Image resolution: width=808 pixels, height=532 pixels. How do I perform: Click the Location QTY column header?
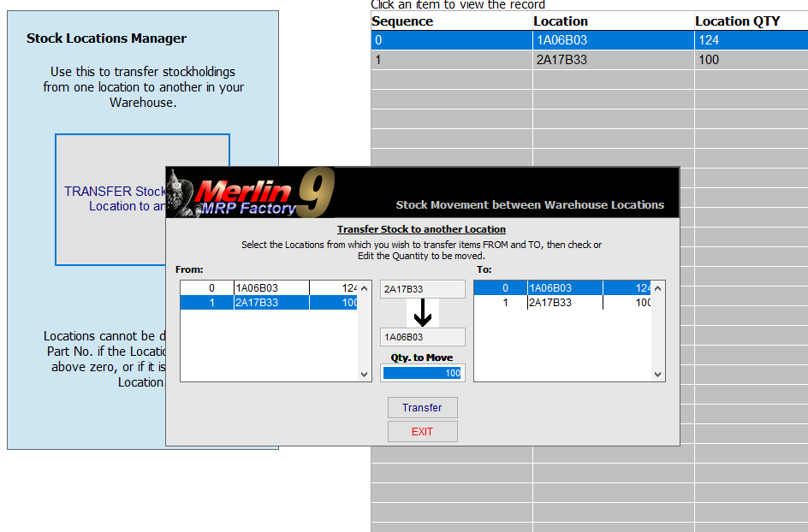coord(737,21)
